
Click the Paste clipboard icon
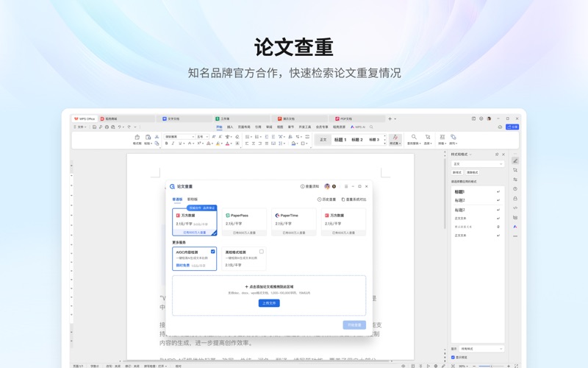[148, 137]
